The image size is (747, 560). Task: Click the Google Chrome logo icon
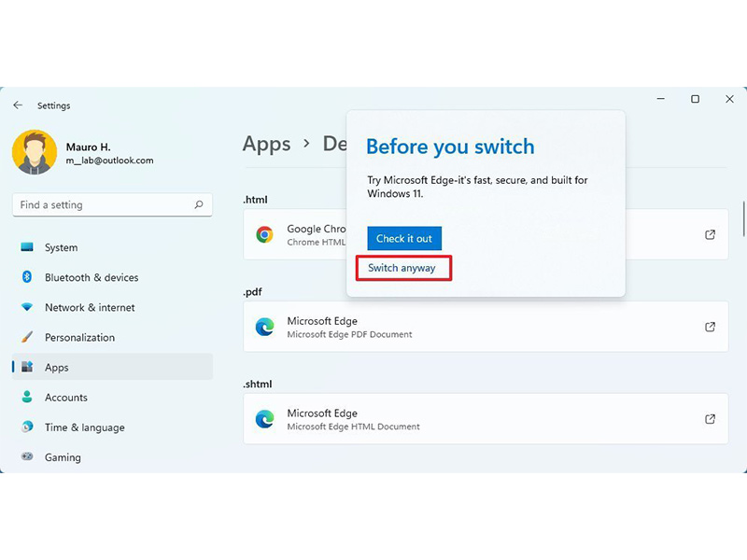click(x=265, y=234)
